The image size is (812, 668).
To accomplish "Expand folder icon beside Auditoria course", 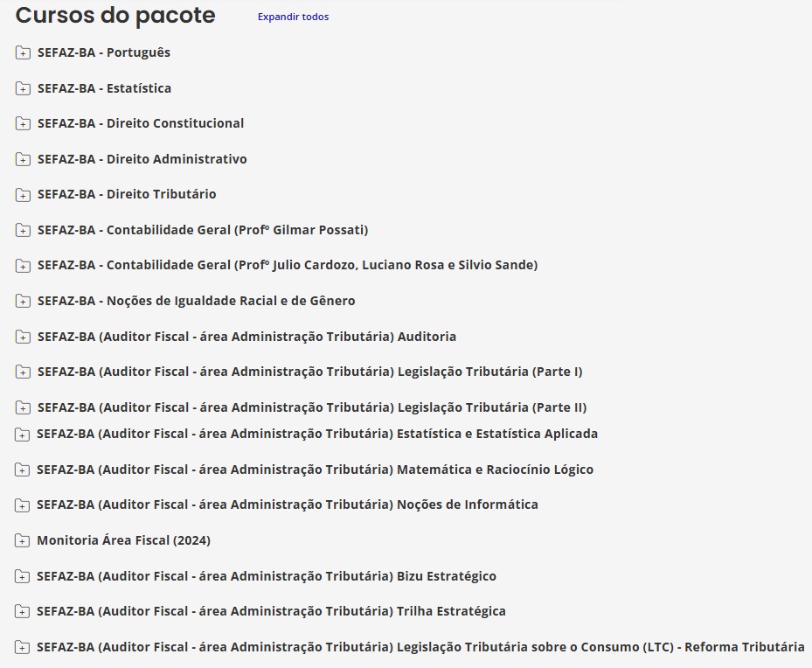I will tap(23, 337).
